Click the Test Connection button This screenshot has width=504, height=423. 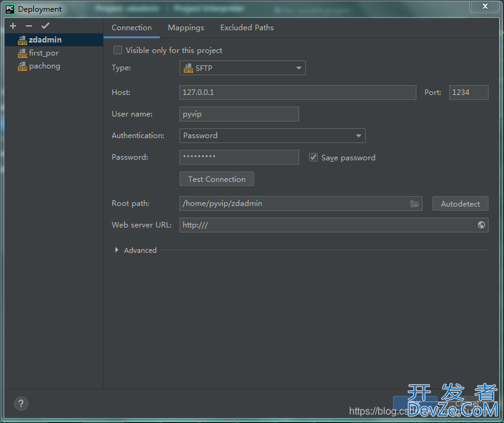(217, 179)
